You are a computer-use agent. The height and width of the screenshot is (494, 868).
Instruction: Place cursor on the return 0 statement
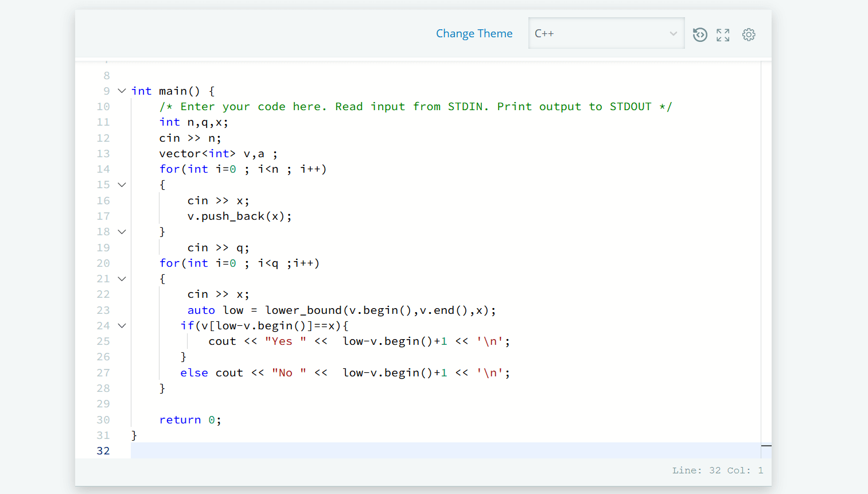[189, 419]
